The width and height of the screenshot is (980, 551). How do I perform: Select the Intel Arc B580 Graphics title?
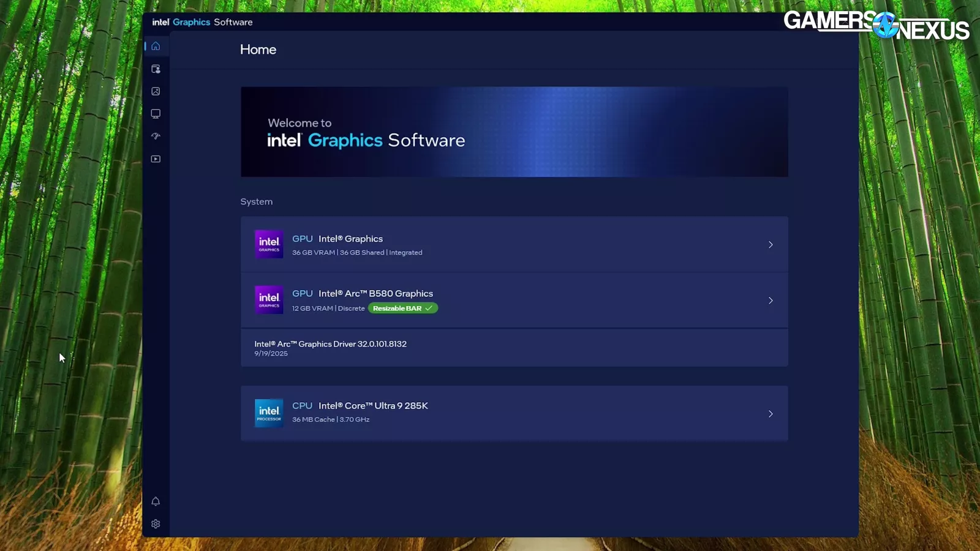click(375, 294)
